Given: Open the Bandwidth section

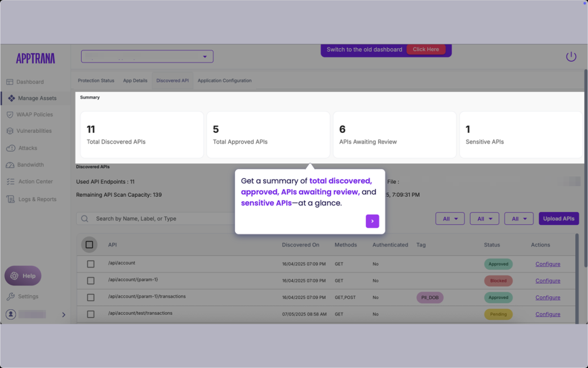Looking at the screenshot, I should pos(31,164).
